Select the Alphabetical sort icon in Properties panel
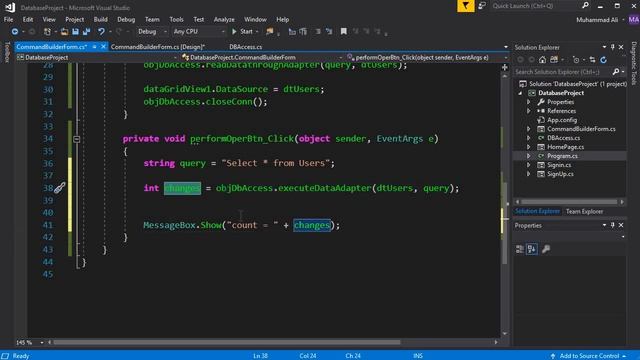 tap(531, 249)
